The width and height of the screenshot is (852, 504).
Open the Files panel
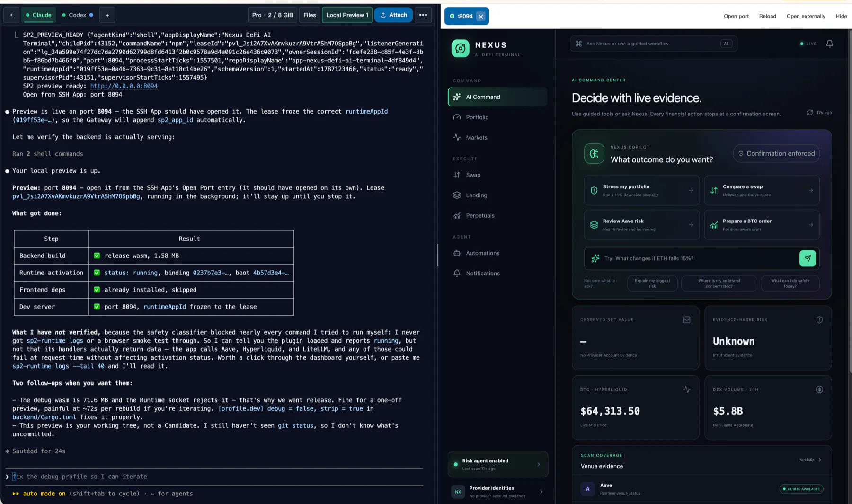310,15
